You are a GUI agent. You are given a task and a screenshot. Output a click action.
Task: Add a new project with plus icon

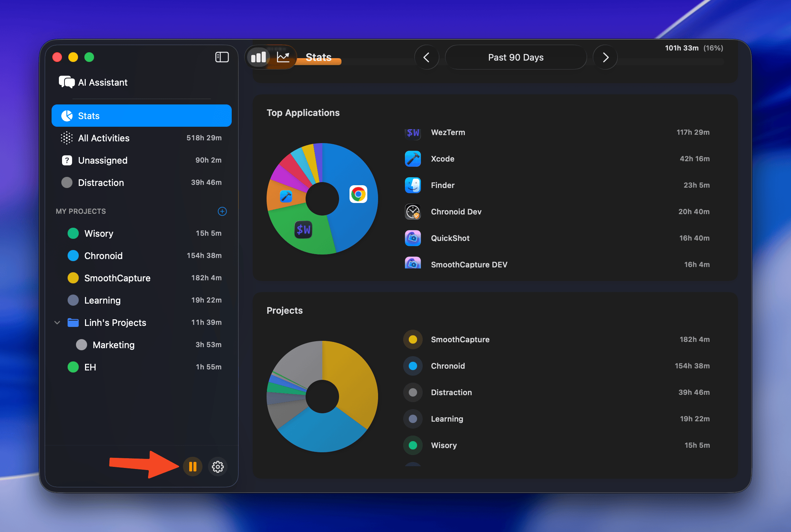222,211
